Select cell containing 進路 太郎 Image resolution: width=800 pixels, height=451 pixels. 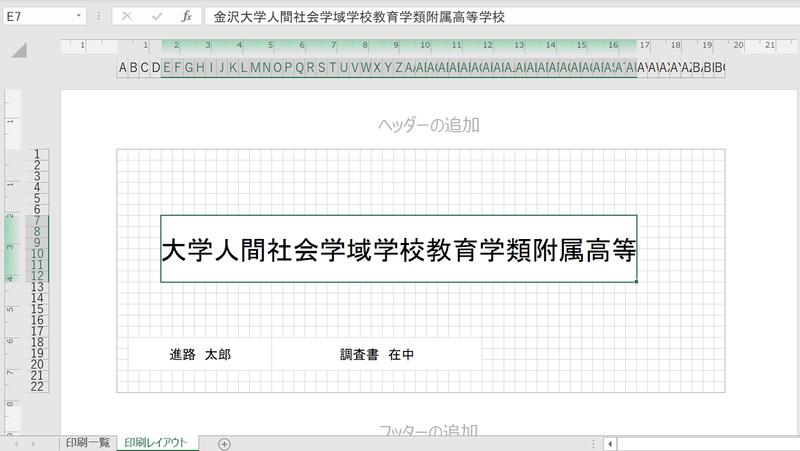pos(200,354)
